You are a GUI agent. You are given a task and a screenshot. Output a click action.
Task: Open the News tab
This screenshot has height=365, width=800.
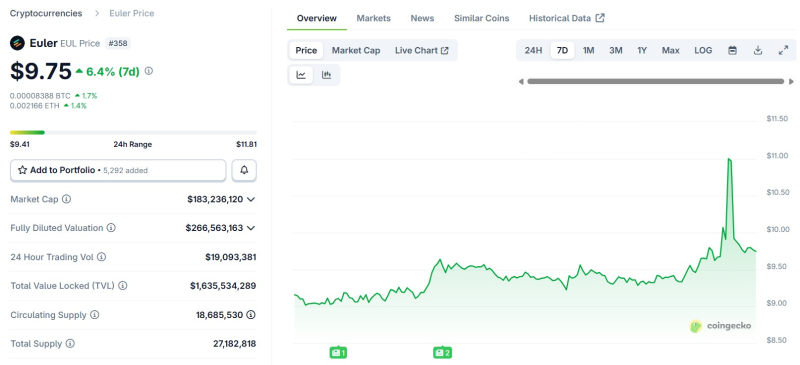422,18
